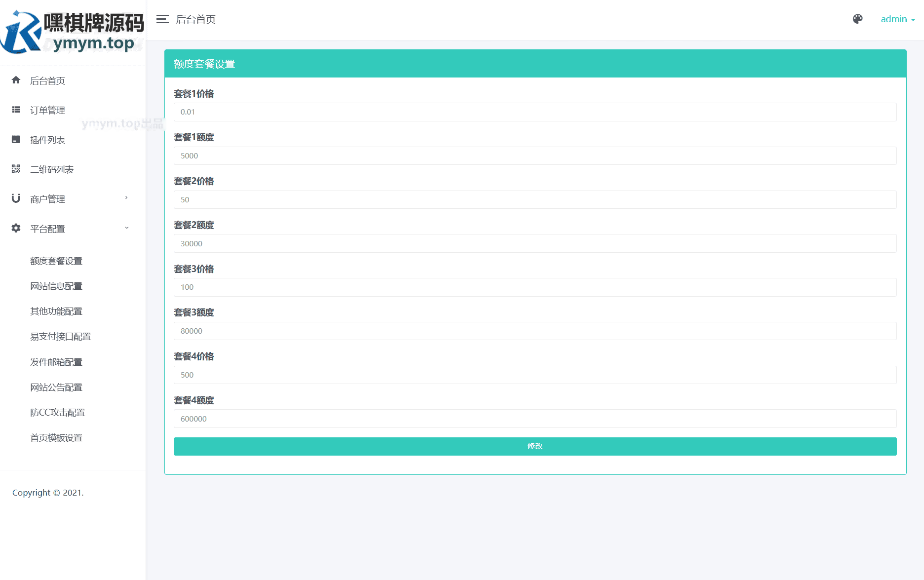Expand the 商户管理 submenu arrow
Image resolution: width=924 pixels, height=580 pixels.
point(126,198)
